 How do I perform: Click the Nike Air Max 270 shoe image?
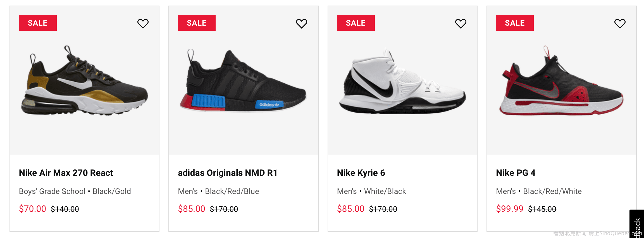point(84,81)
